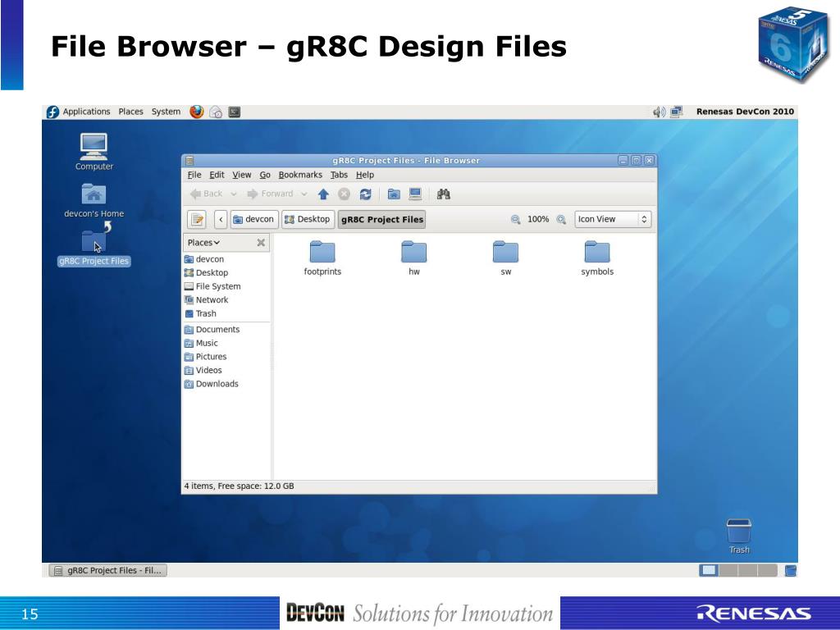Click the Forward button
The width and height of the screenshot is (840, 630).
(271, 194)
